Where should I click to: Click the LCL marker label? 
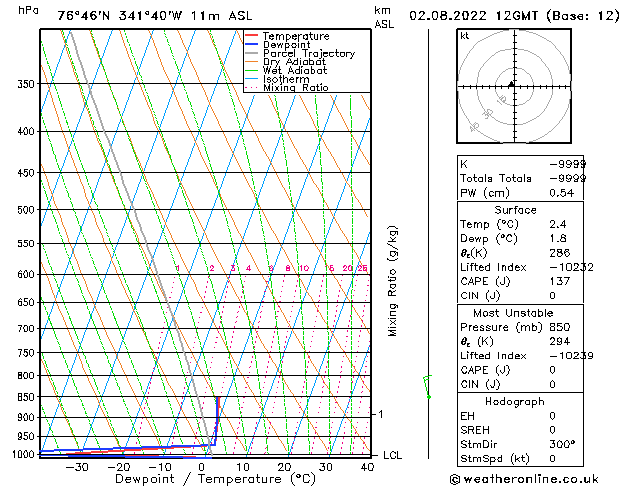(392, 455)
